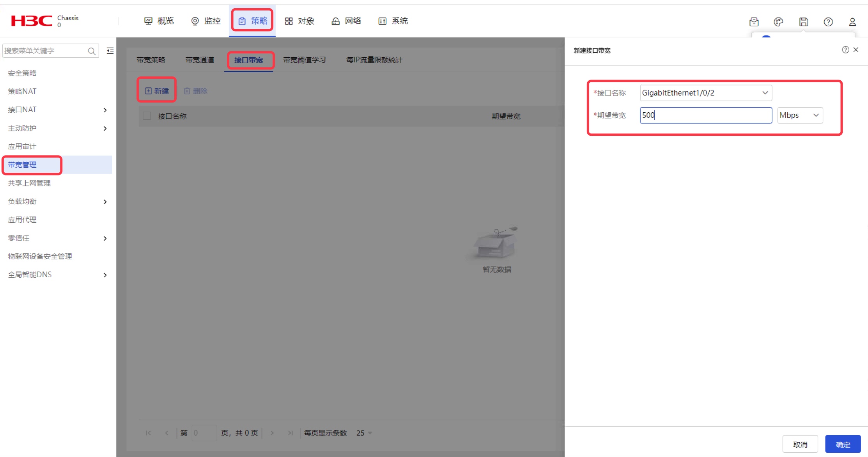Screen dimensions: 868x457
Task: Open the help question mark in header
Action: (x=828, y=22)
